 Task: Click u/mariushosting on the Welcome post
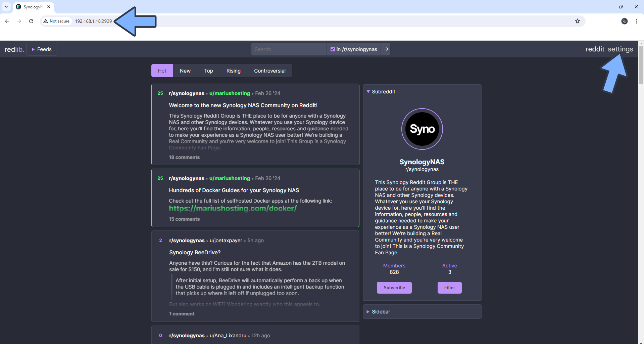click(x=230, y=93)
